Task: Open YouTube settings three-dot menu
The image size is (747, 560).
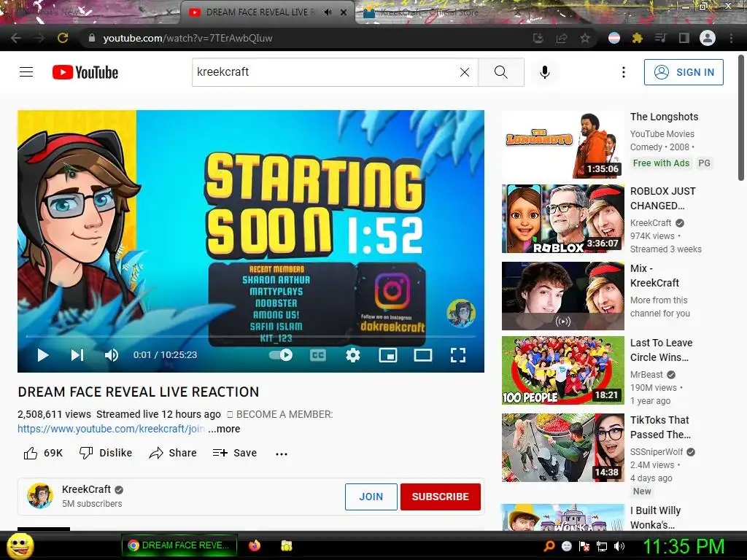Action: click(623, 72)
